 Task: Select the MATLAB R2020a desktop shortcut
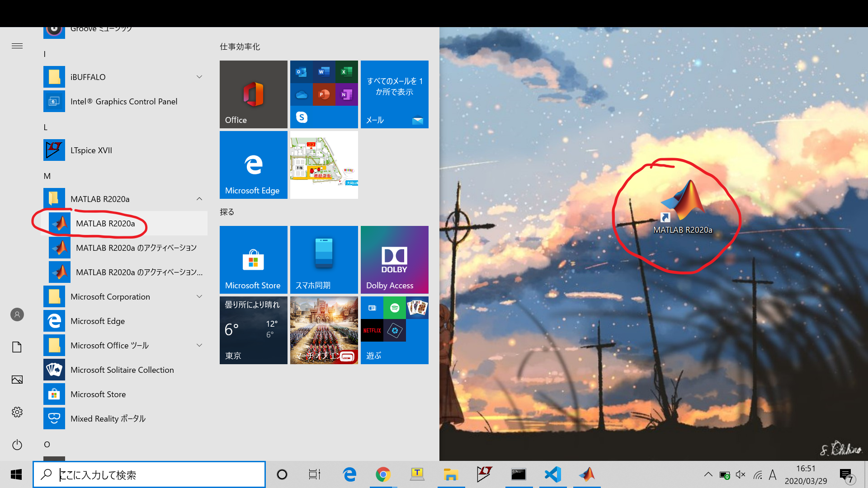point(683,207)
